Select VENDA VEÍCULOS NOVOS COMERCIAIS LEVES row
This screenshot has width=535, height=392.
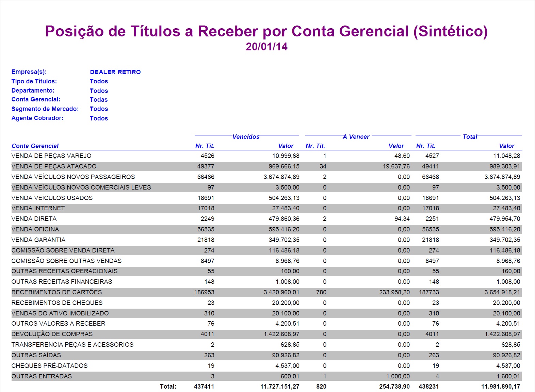pyautogui.click(x=266, y=187)
